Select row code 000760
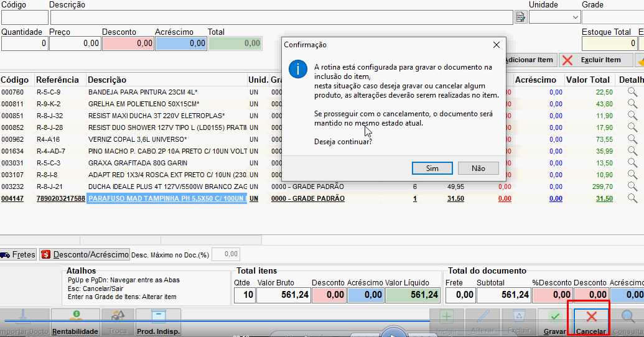The image size is (644, 337). click(x=12, y=93)
